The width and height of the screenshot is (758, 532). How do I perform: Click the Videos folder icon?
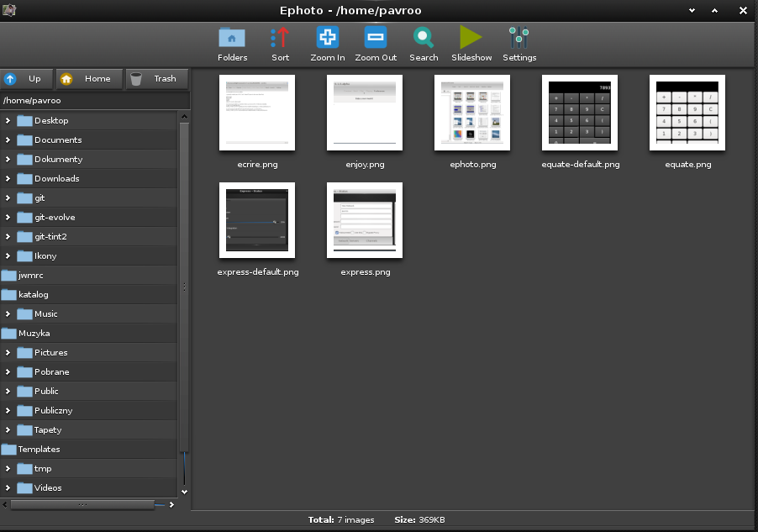tap(24, 488)
